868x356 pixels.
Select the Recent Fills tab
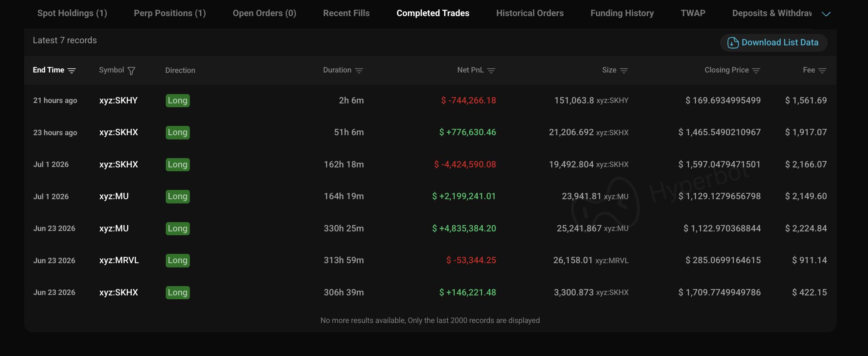(x=346, y=13)
